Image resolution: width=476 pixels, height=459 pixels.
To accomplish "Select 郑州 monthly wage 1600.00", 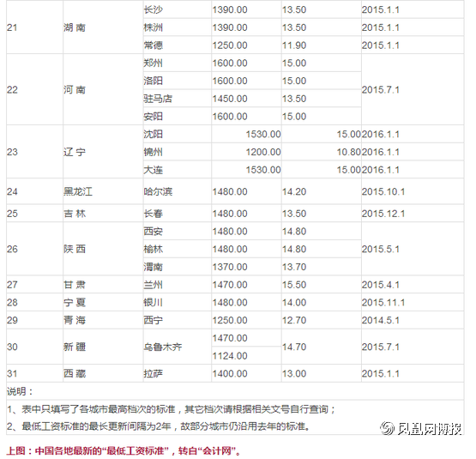I will click(x=246, y=63).
